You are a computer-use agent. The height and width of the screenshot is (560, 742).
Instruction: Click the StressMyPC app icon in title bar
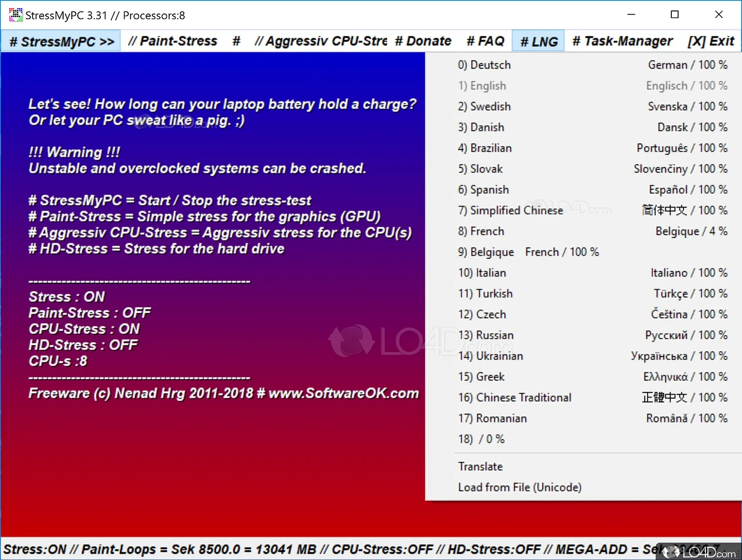click(16, 15)
